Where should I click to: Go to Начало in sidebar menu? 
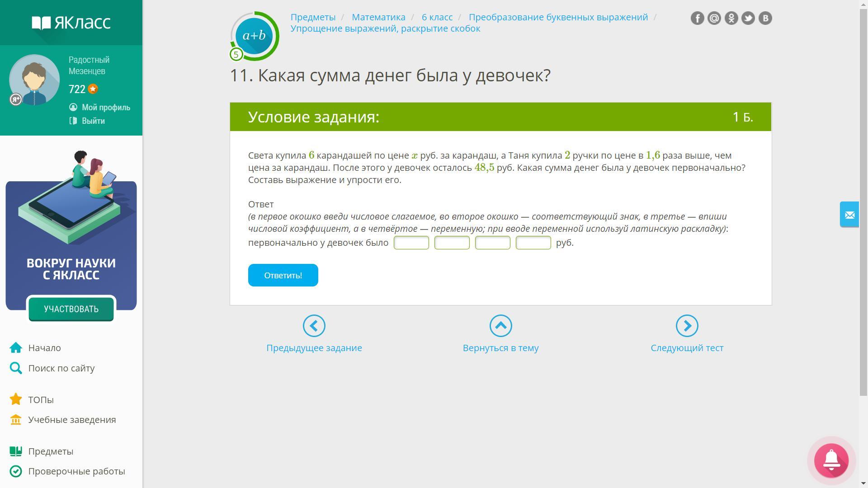tap(44, 348)
